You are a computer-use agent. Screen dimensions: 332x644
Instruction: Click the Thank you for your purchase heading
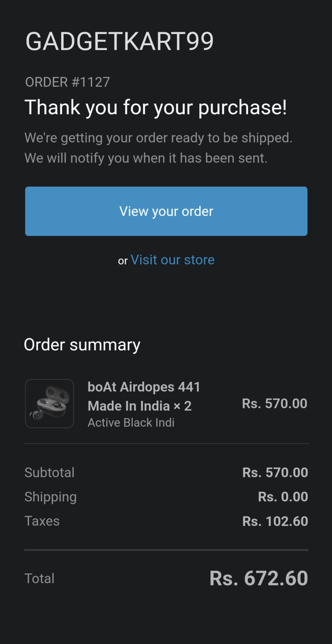pos(156,107)
